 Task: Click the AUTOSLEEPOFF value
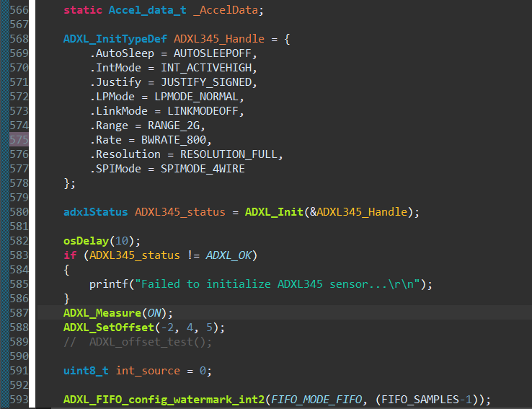pyautogui.click(x=213, y=53)
